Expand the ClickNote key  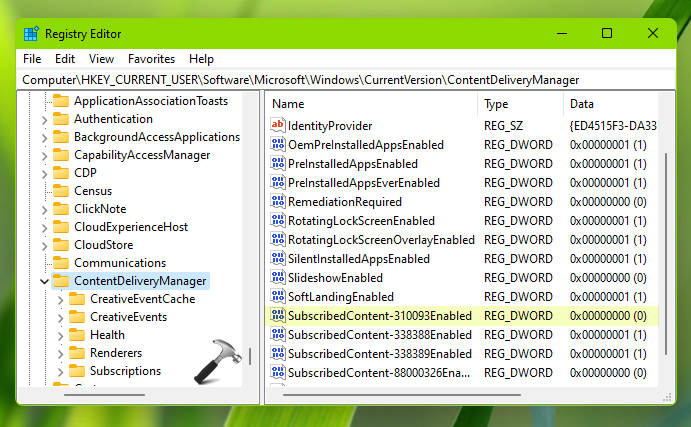[44, 210]
